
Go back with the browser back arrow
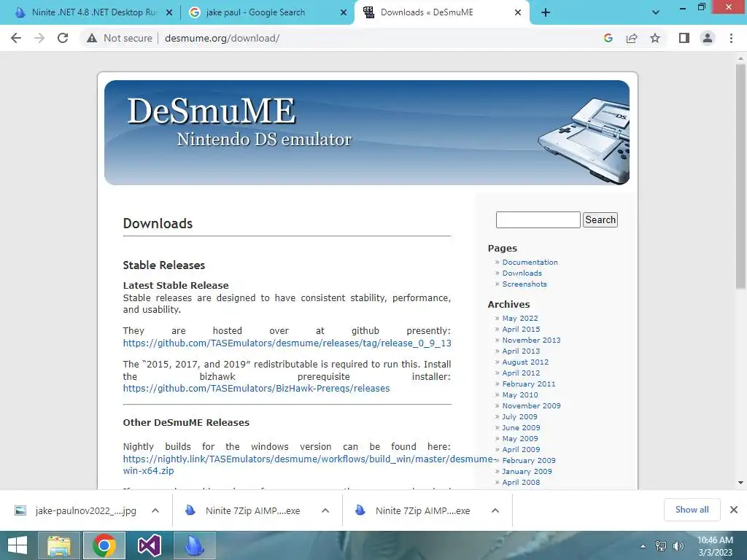click(16, 38)
